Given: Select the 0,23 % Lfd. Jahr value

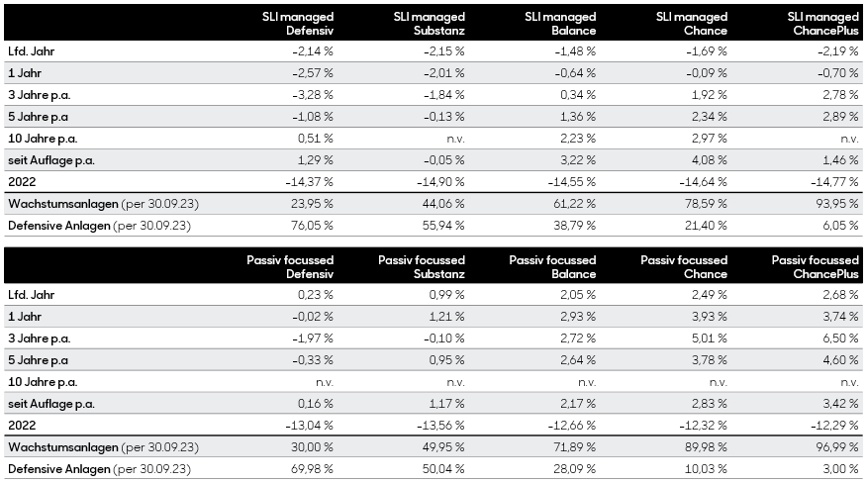Looking at the screenshot, I should 315,295.
